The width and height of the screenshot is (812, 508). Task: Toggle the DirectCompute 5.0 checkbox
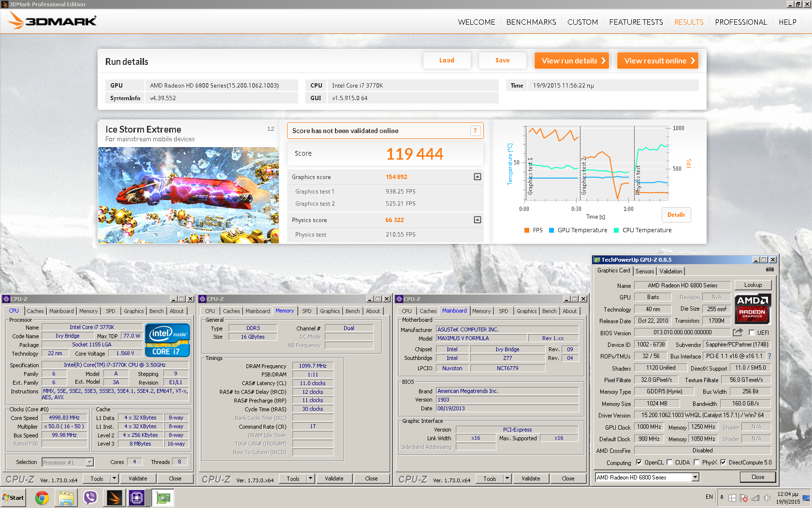click(723, 462)
